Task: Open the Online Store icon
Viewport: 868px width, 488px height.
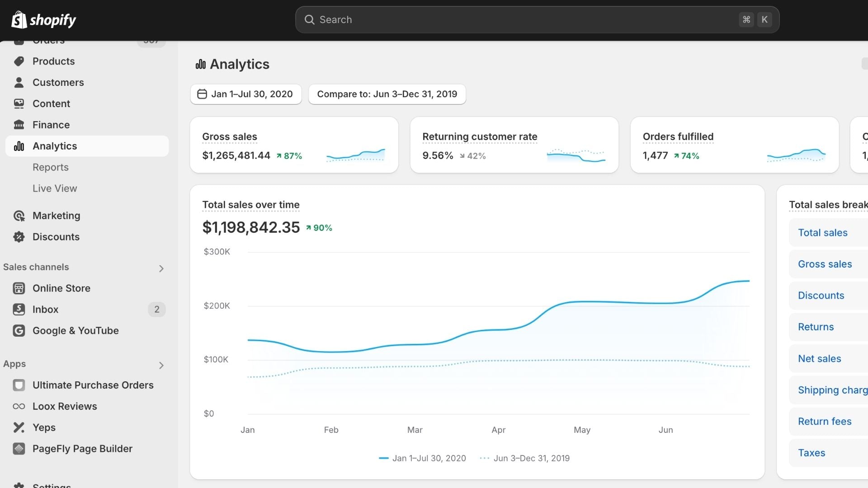Action: pyautogui.click(x=19, y=288)
